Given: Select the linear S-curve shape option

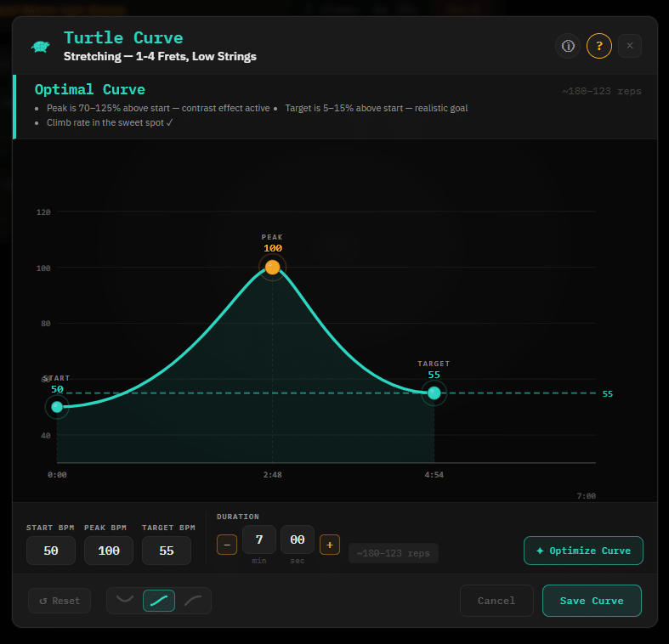Looking at the screenshot, I should point(159,601).
